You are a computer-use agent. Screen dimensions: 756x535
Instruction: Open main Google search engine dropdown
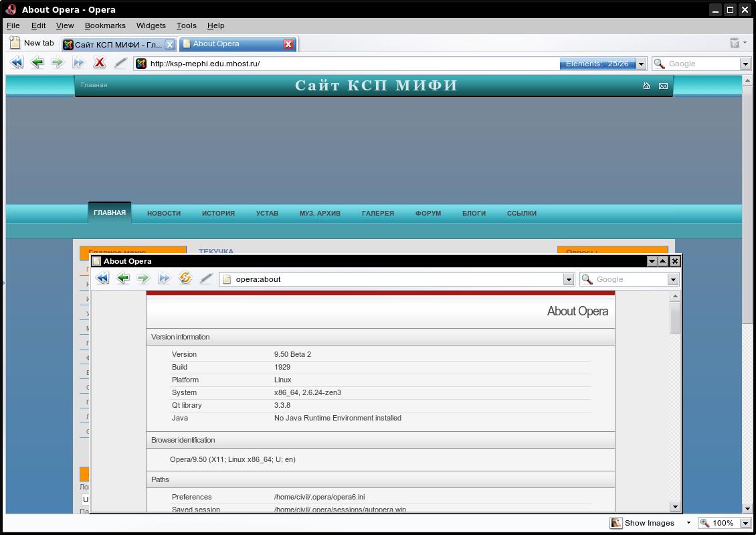[x=745, y=64]
